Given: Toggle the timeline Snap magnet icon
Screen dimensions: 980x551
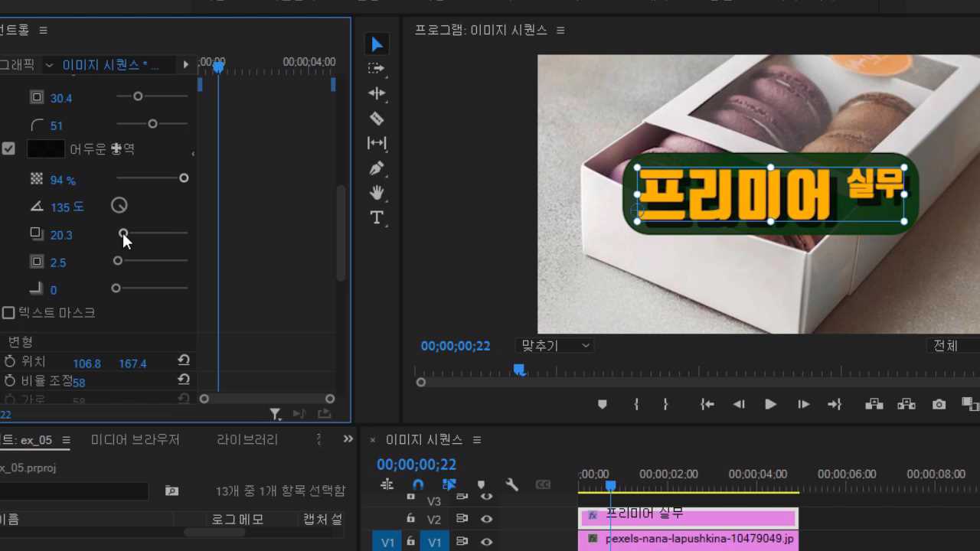Looking at the screenshot, I should tap(418, 484).
